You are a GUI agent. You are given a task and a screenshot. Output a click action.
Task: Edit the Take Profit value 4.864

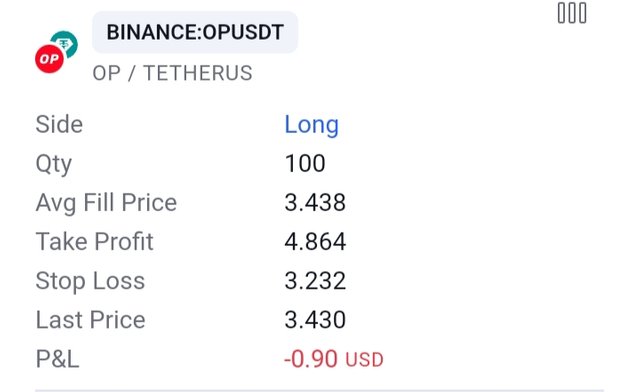315,241
